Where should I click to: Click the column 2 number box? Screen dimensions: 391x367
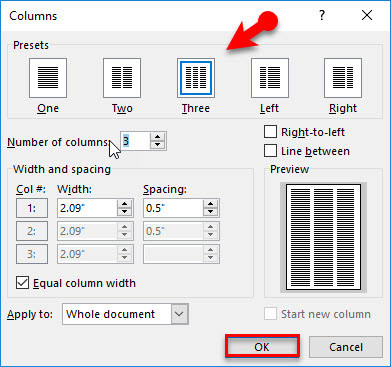pos(32,231)
